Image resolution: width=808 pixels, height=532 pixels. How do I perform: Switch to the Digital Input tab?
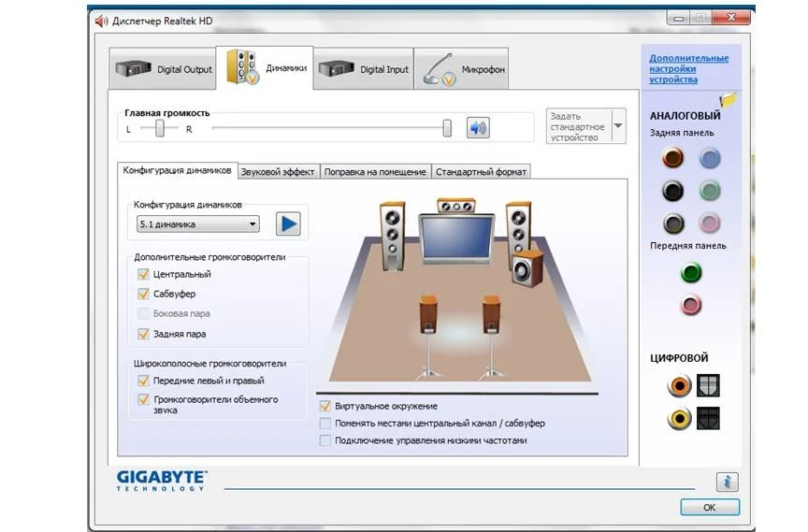[x=363, y=69]
